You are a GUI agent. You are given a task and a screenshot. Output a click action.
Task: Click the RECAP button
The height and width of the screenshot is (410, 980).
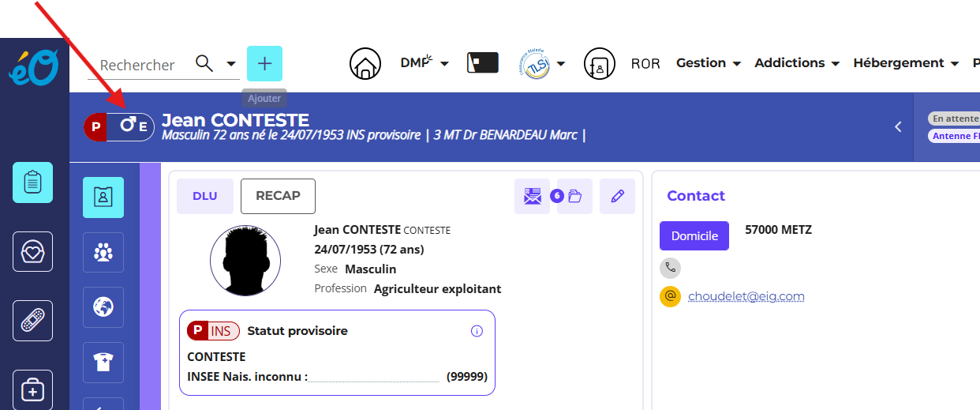(278, 196)
